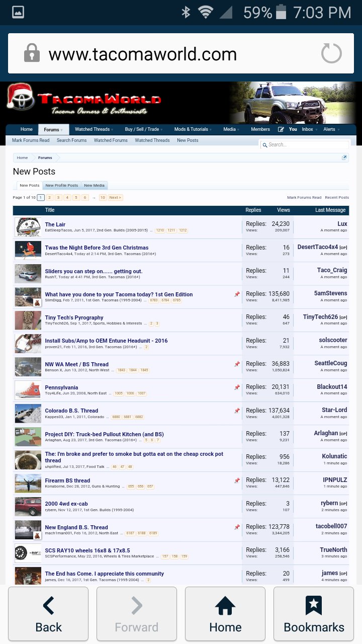This screenshot has height=644, width=362.
Task: Open last poster 5amStevens profile
Action: coord(330,293)
